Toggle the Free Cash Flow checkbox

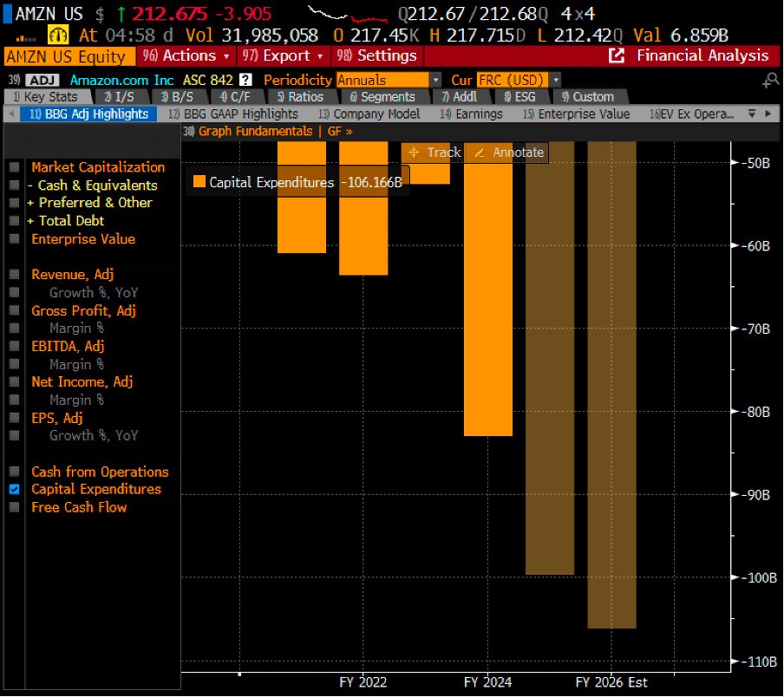coord(15,507)
